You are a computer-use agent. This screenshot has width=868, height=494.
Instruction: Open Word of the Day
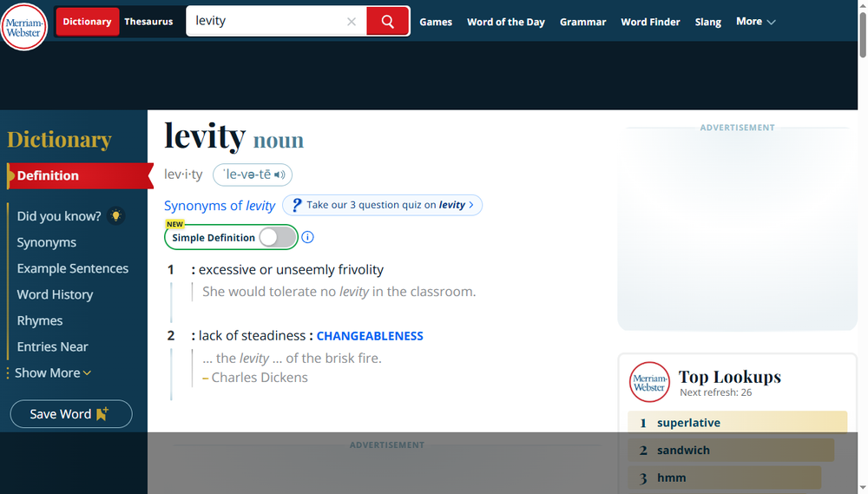coord(506,23)
